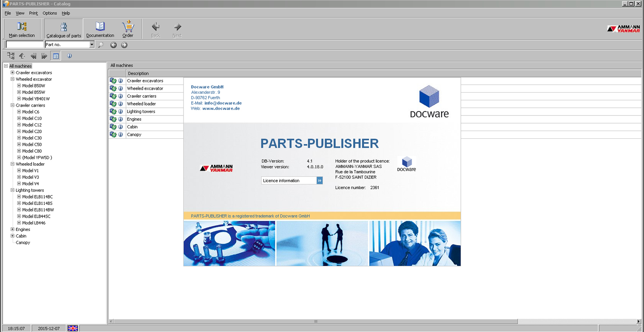Collapse the Wheeled excavator tree node
644x332 pixels.
(x=13, y=79)
